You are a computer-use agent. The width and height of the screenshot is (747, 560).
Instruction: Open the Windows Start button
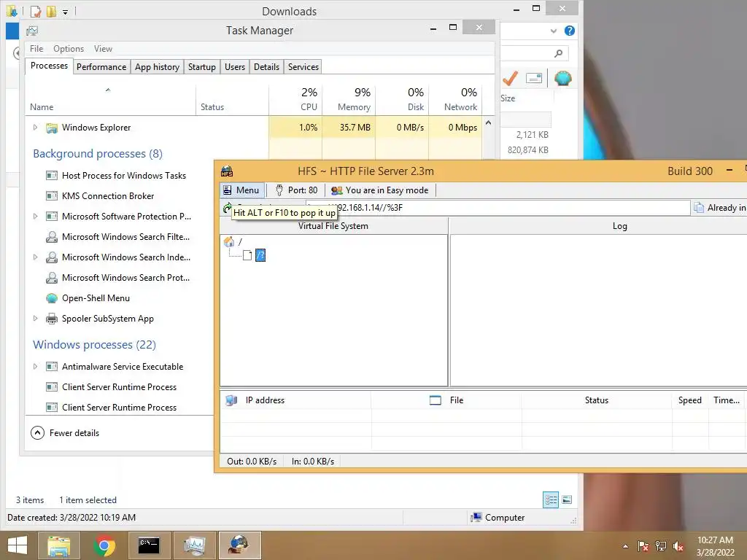click(x=18, y=545)
